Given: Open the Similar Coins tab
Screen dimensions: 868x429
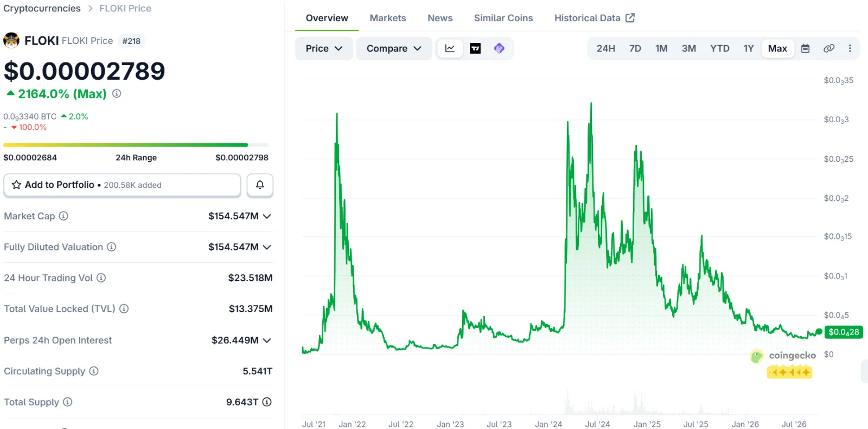Looking at the screenshot, I should click(x=503, y=18).
